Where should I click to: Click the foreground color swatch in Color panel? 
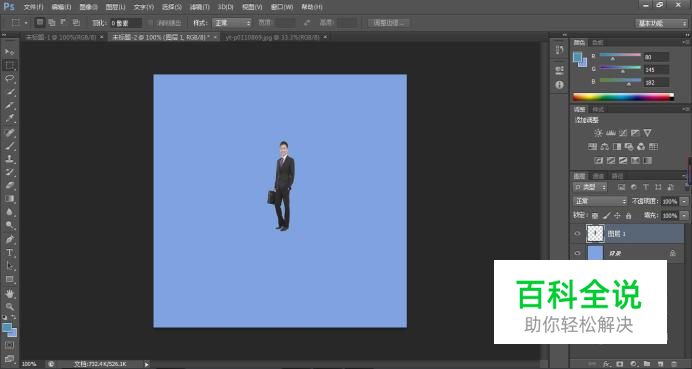coord(578,57)
